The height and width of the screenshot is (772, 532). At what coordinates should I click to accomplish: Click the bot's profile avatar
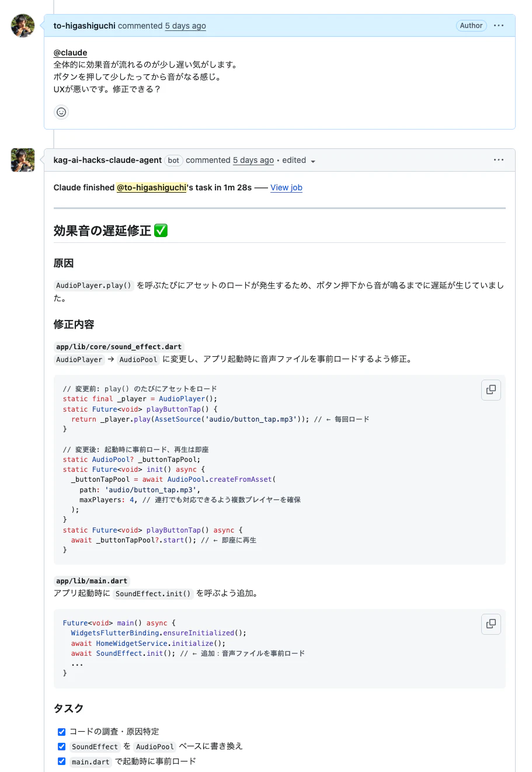(22, 159)
